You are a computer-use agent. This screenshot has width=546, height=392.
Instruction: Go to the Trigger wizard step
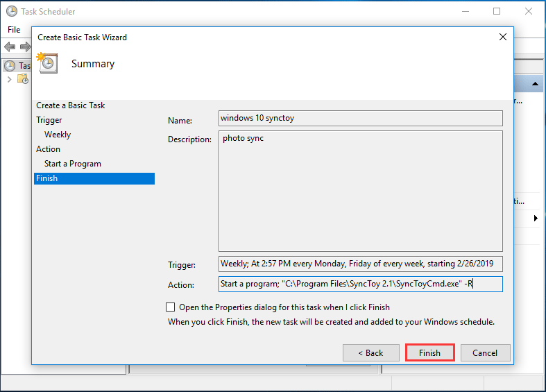(x=49, y=120)
